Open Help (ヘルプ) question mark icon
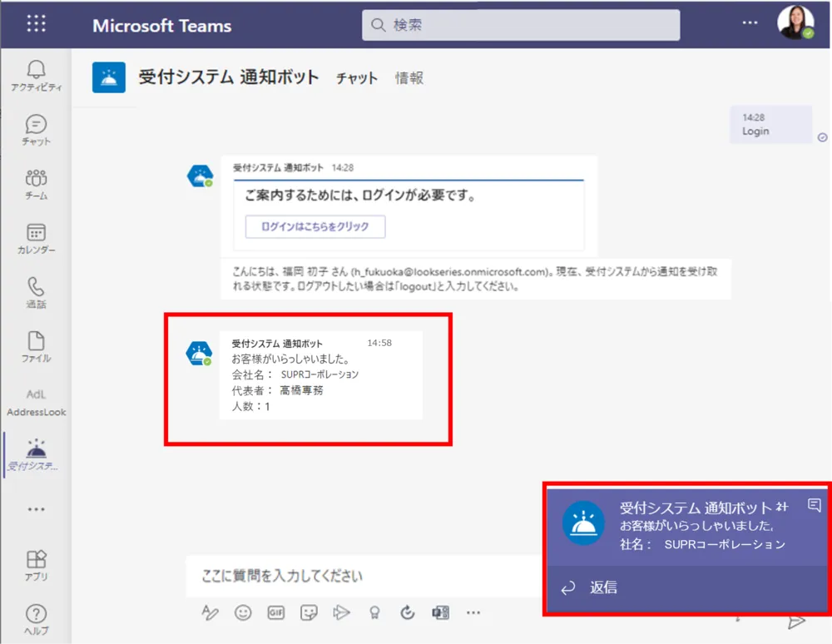This screenshot has height=644, width=832. click(x=36, y=619)
